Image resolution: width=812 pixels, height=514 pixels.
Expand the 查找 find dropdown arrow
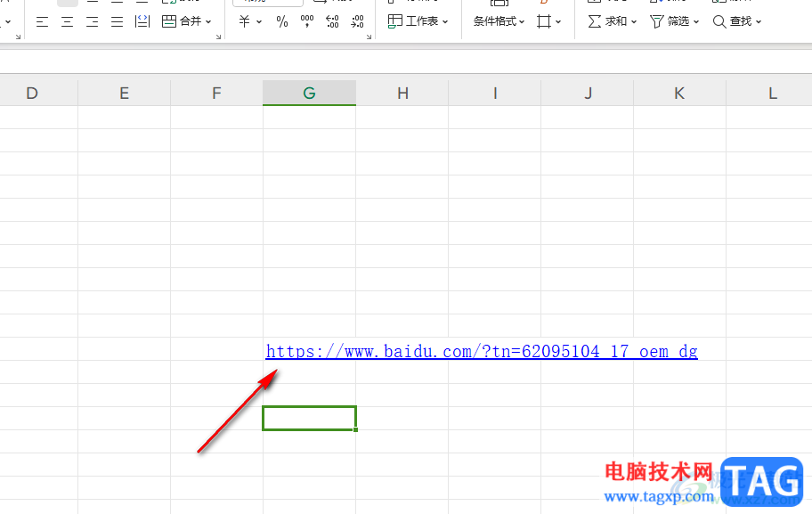(759, 21)
